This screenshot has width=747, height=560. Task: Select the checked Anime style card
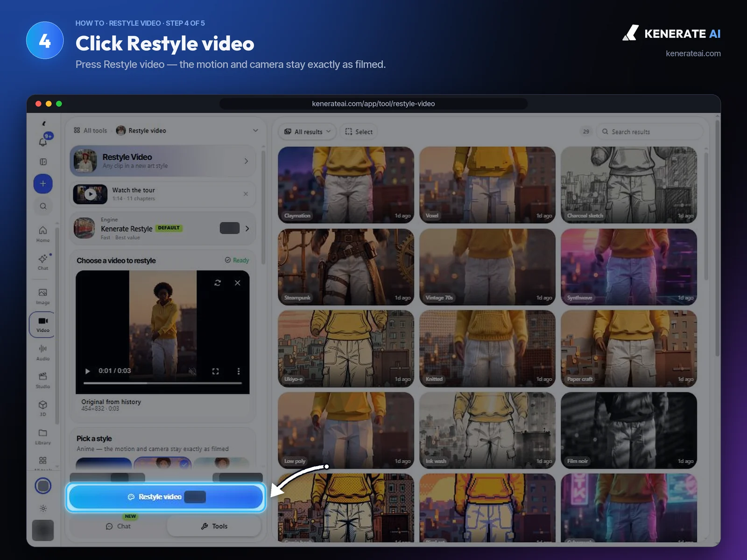coord(162,463)
